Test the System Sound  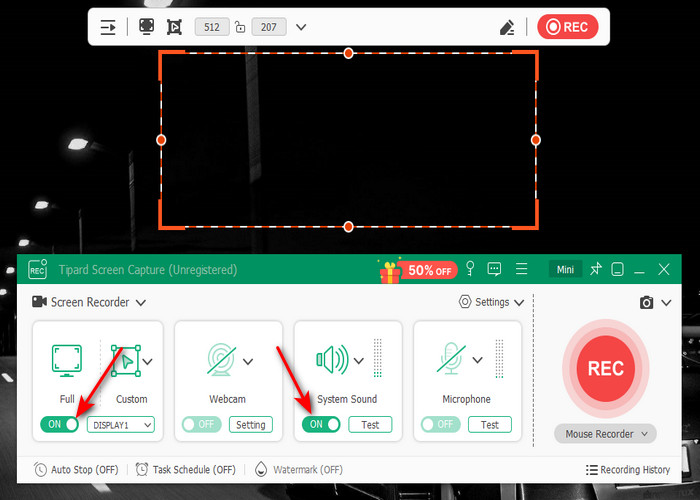[371, 425]
